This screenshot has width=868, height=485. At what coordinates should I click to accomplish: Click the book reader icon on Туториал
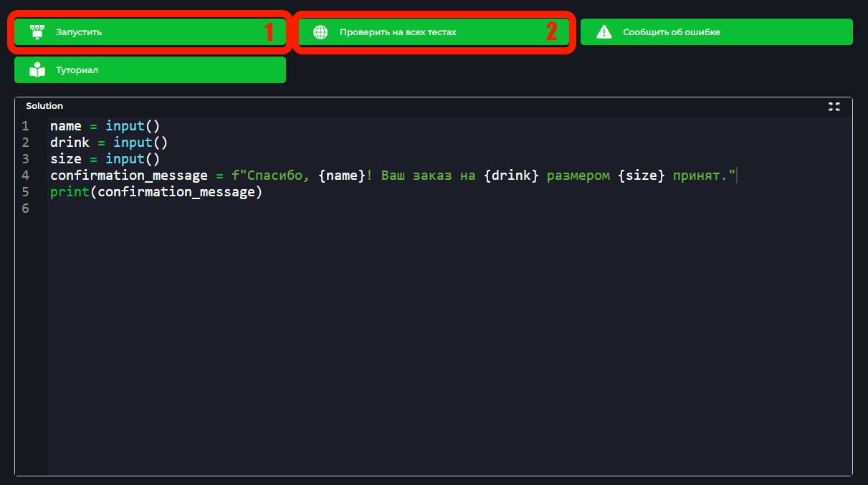click(x=37, y=70)
